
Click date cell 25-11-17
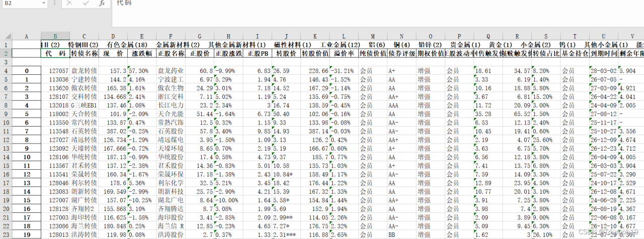pyautogui.click(x=604, y=123)
